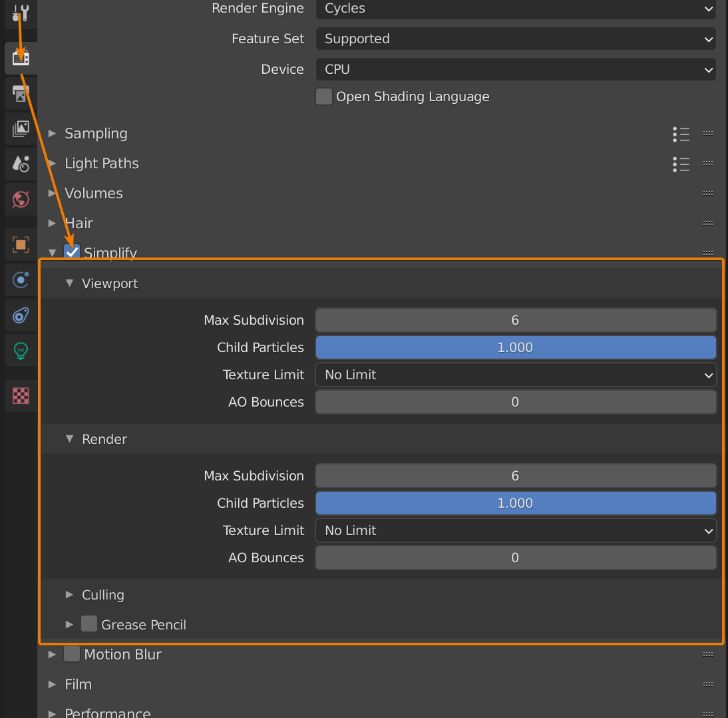Screen dimensions: 728x718
Task: Click the Render Child Particles slider
Action: (x=516, y=503)
